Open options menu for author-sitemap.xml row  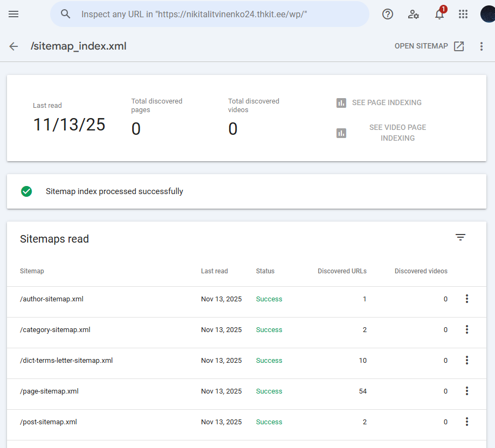click(x=467, y=299)
